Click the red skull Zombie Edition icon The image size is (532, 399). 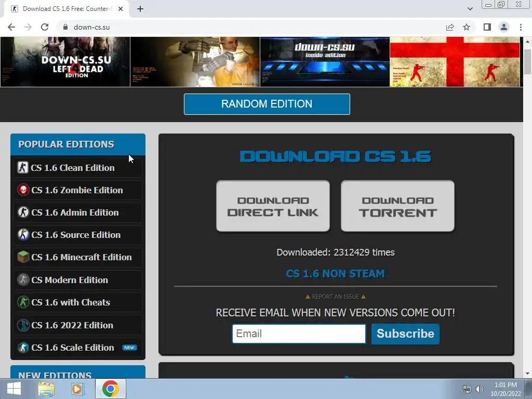click(x=23, y=190)
